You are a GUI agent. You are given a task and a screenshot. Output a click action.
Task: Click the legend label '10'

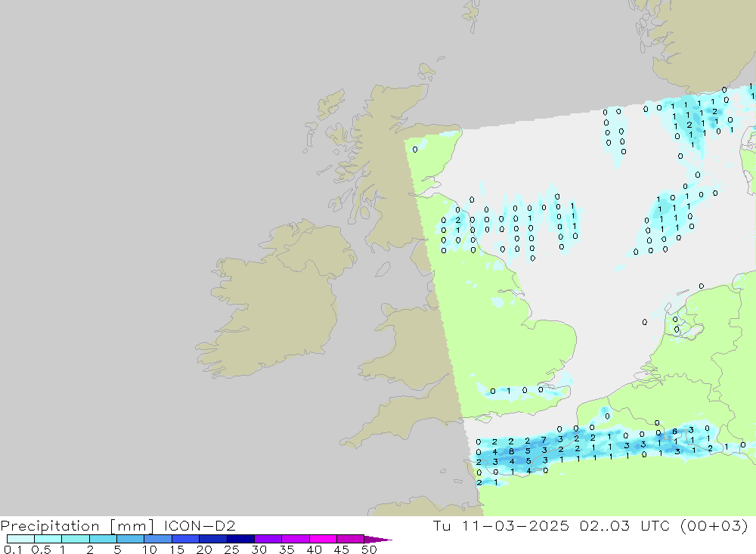150,549
